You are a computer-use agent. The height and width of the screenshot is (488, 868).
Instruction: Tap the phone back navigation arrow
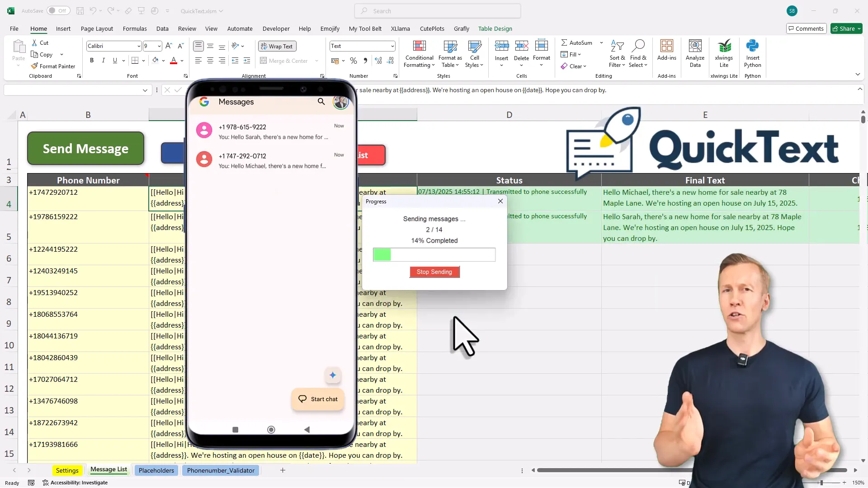[307, 430]
